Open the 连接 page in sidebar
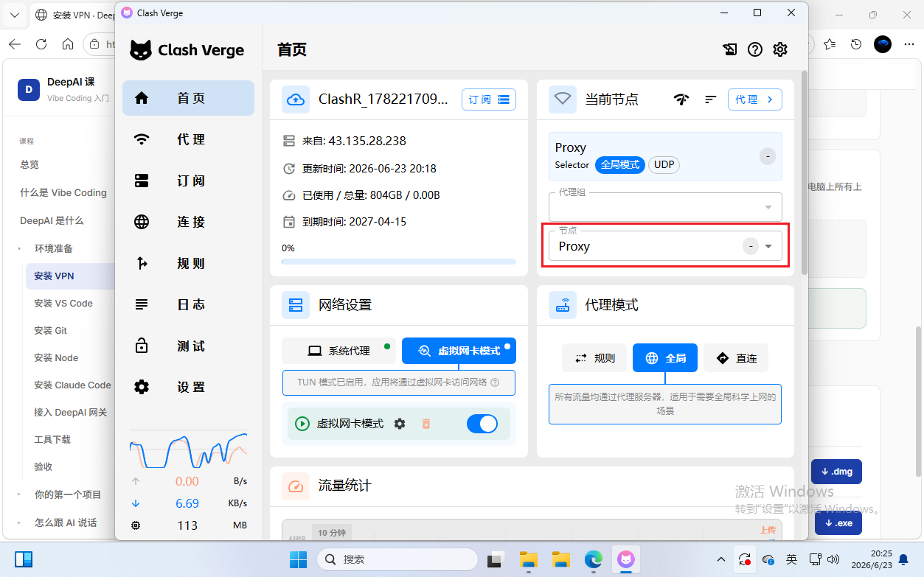Viewport: 924px width, 577px height. [188, 222]
